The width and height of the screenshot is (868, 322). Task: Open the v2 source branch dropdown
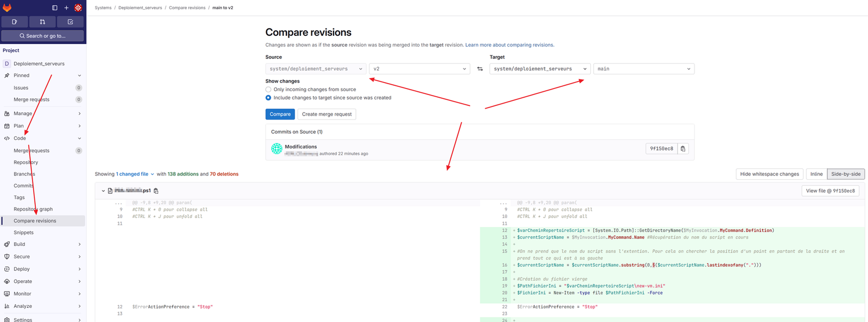point(419,69)
